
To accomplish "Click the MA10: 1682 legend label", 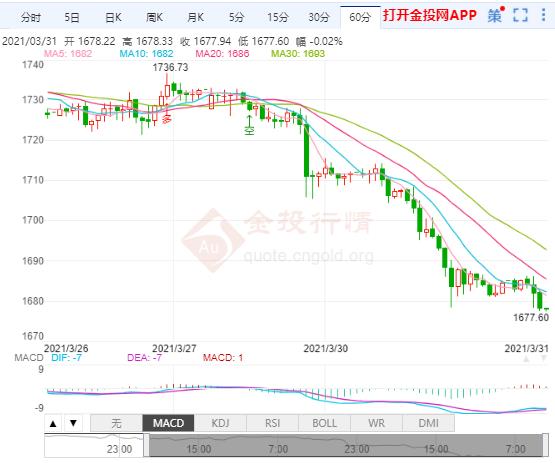I will pyautogui.click(x=147, y=54).
